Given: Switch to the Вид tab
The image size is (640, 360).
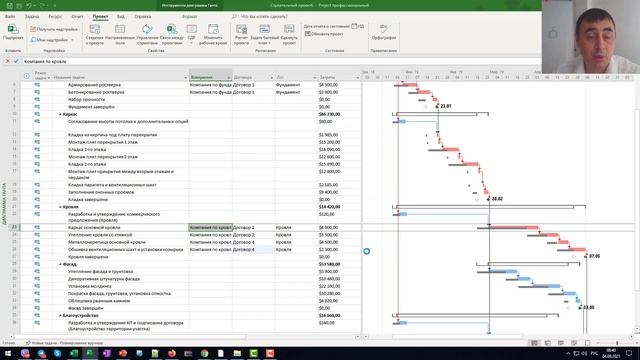Looking at the screenshot, I should [x=121, y=17].
